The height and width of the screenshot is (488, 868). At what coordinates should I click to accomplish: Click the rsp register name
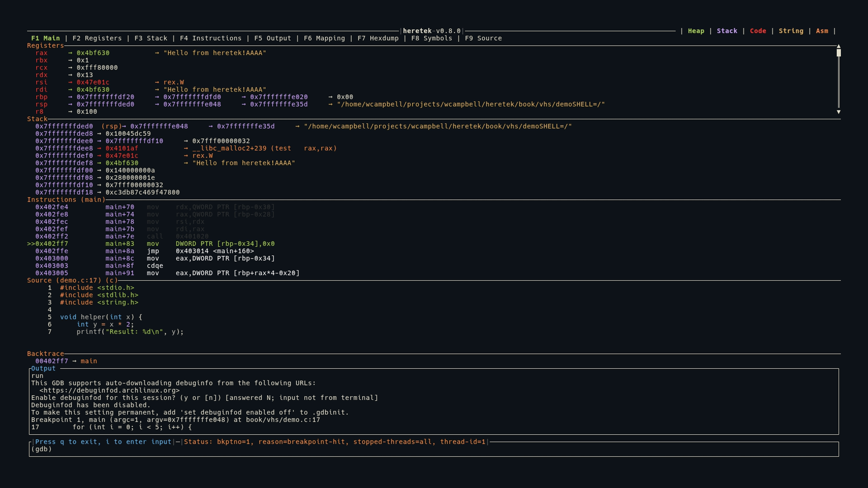pyautogui.click(x=41, y=104)
